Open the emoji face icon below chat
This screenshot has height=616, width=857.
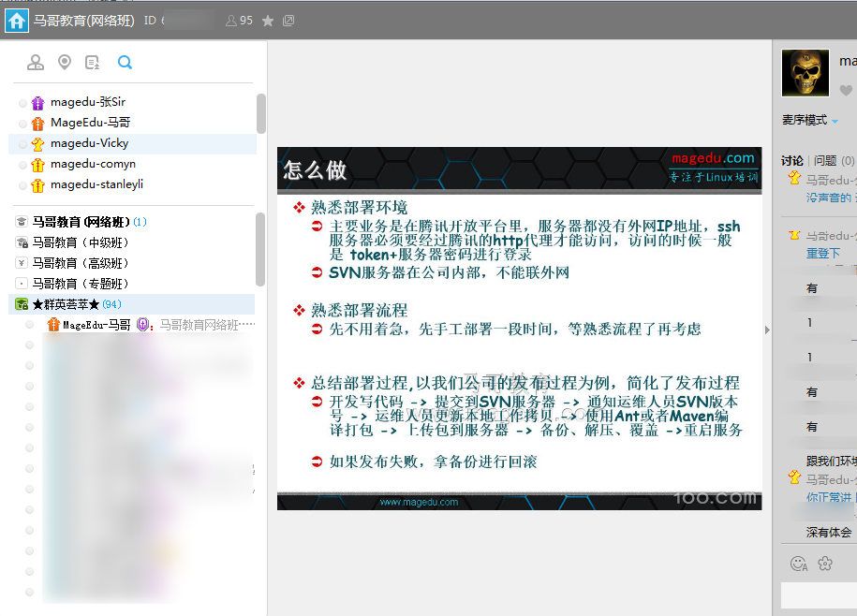(799, 563)
